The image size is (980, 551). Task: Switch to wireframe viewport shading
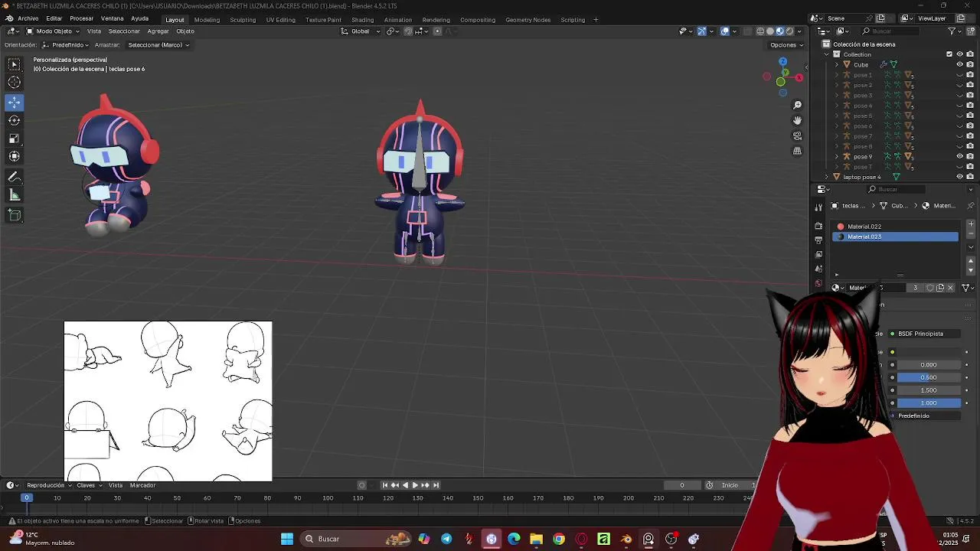(760, 31)
